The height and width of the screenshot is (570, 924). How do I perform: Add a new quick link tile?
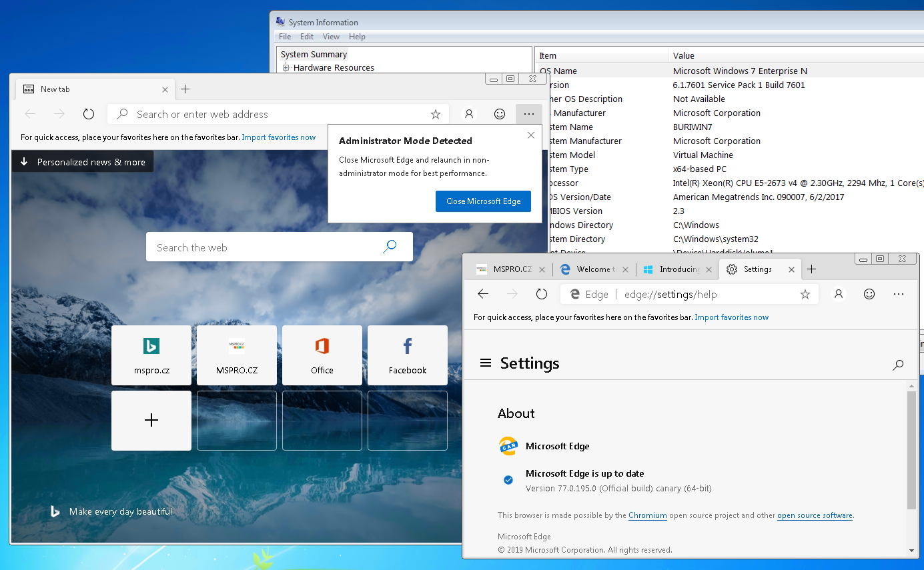click(x=151, y=421)
